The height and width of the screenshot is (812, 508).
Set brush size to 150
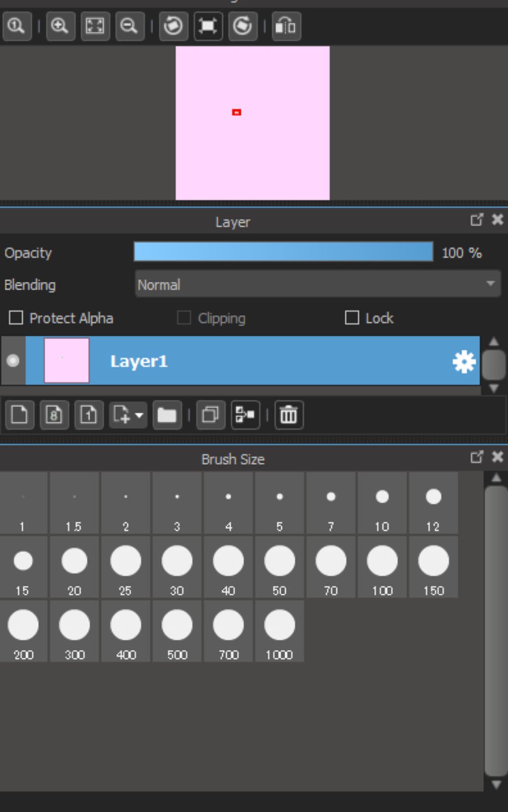point(434,567)
